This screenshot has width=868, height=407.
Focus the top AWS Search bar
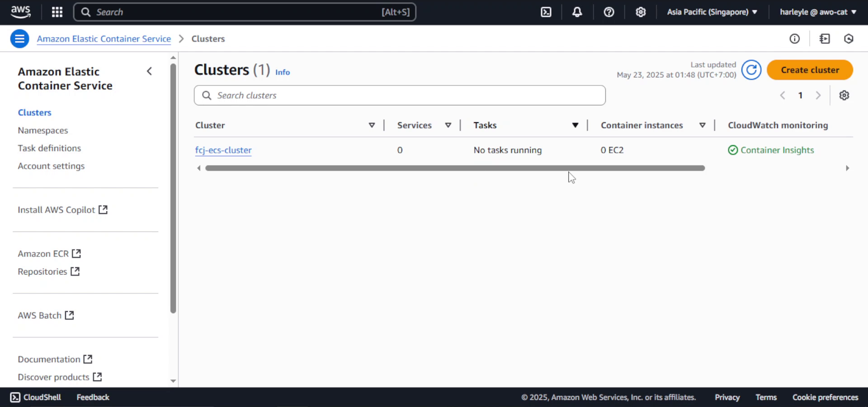coord(245,12)
